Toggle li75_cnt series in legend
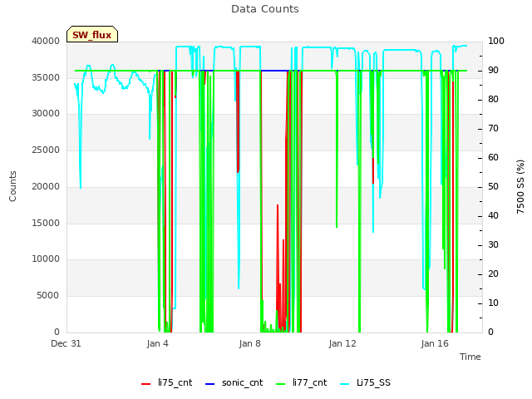This screenshot has width=532, height=399. (166, 382)
